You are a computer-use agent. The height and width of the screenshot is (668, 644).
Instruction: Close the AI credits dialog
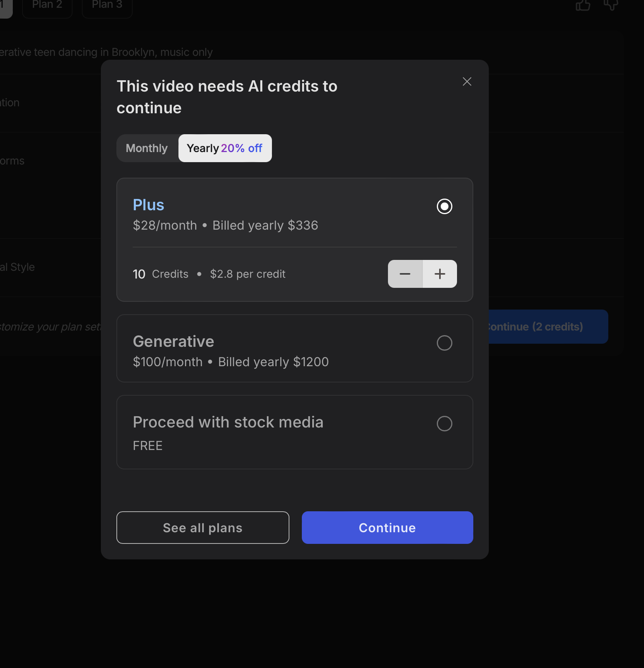pos(467,81)
